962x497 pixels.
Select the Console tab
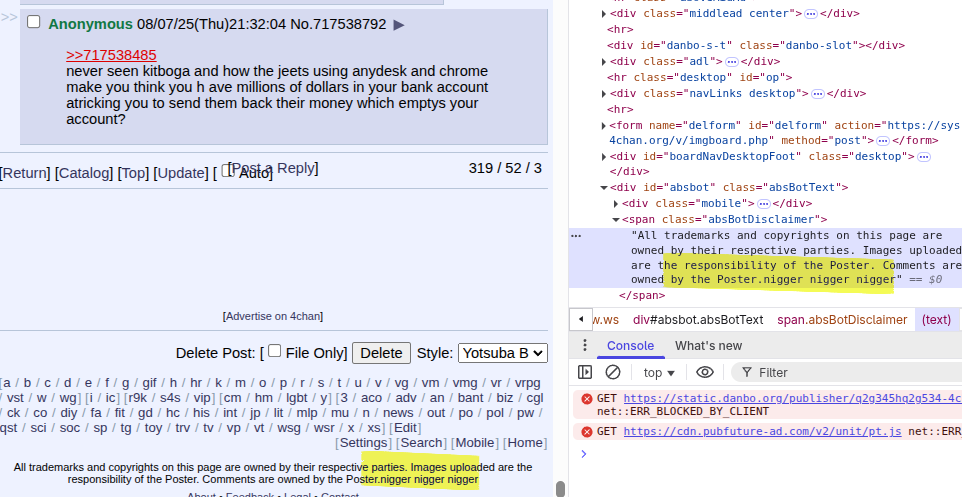(x=630, y=345)
